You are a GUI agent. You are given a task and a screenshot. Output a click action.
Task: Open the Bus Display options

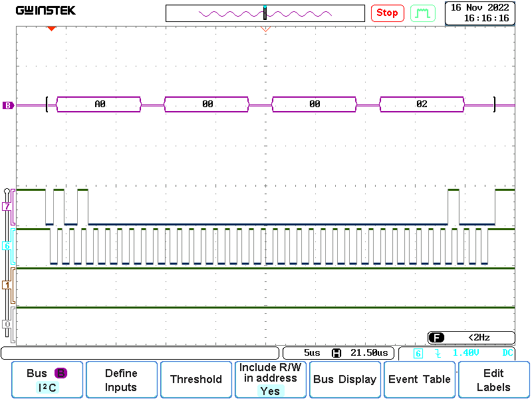pos(344,380)
